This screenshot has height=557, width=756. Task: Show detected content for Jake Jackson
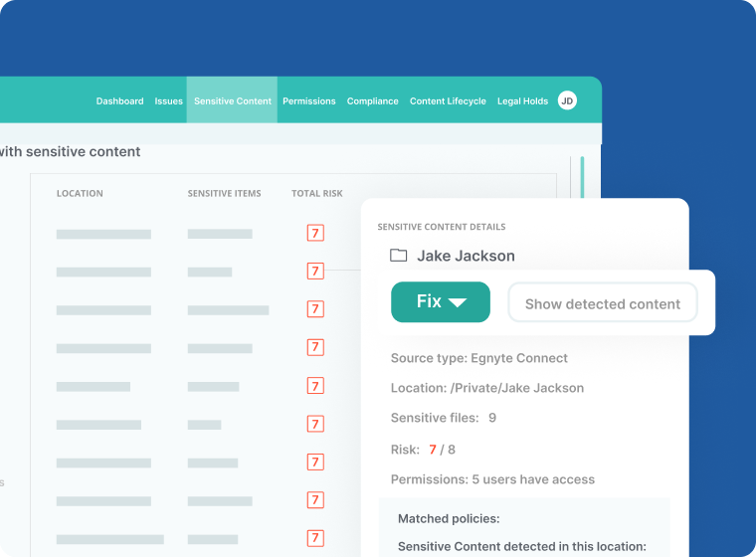click(603, 303)
